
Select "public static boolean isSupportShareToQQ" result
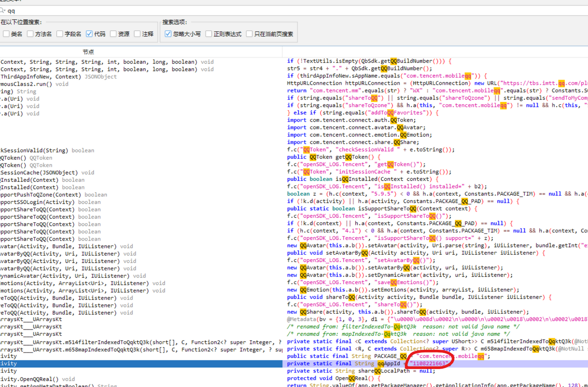point(382,209)
